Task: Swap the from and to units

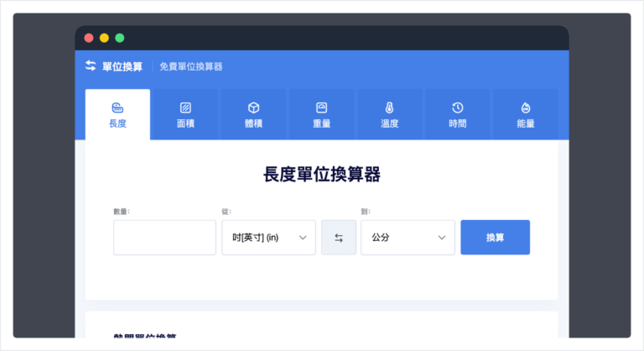Action: click(x=339, y=238)
